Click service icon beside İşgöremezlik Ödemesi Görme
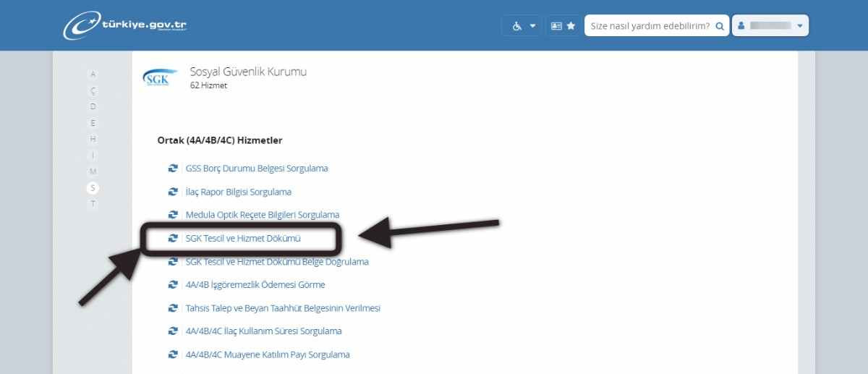 [173, 284]
